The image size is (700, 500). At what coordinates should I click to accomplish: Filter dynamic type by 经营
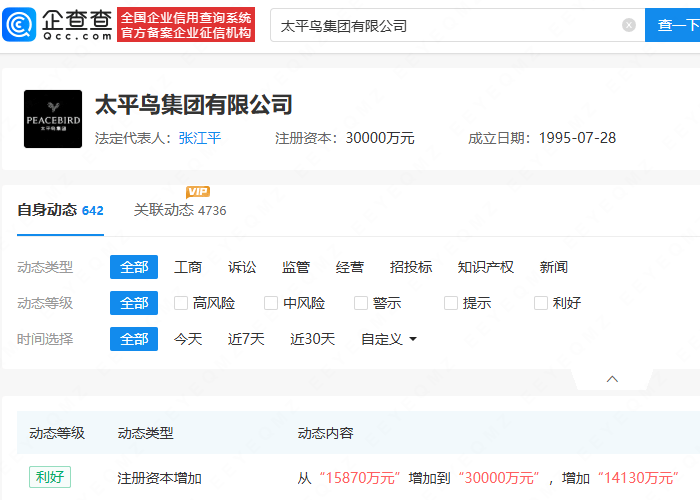click(350, 267)
